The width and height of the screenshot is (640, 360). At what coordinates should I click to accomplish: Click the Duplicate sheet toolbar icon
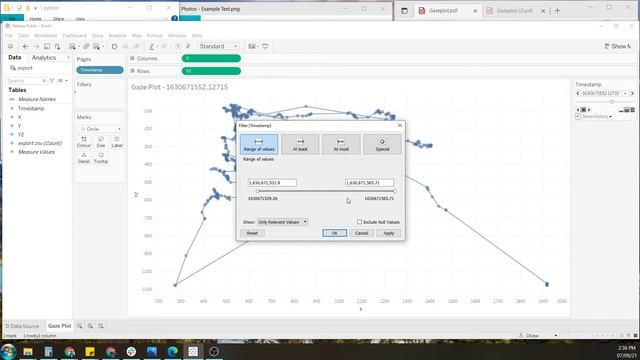tap(86, 47)
